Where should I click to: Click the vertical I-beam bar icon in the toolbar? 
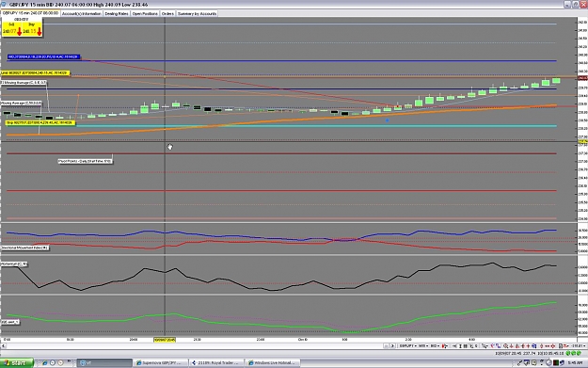click(x=460, y=345)
